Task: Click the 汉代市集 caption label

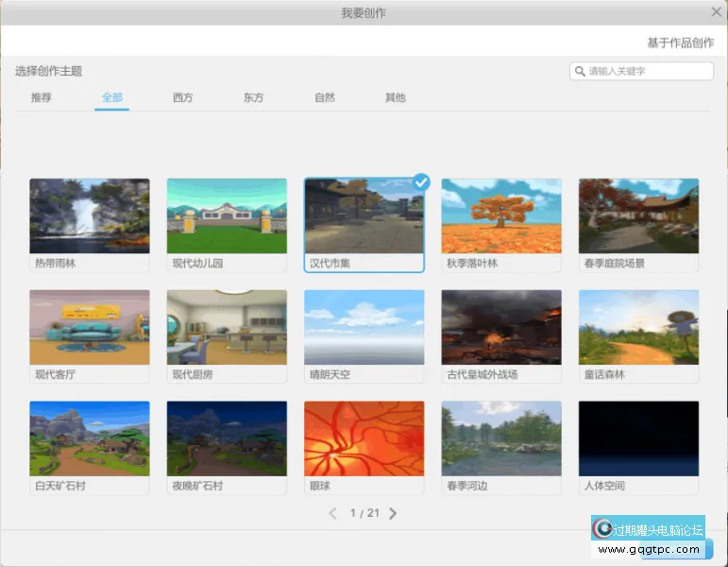Action: pyautogui.click(x=330, y=263)
